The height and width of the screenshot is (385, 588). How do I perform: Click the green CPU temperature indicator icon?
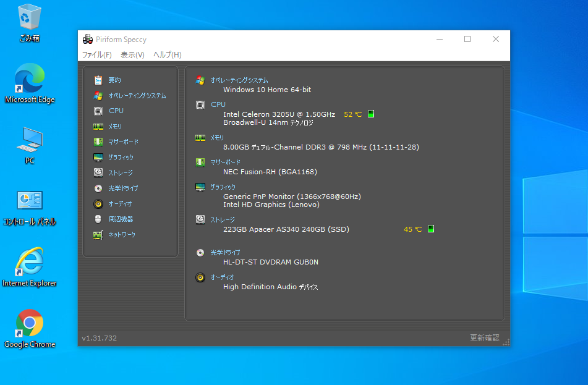[371, 114]
